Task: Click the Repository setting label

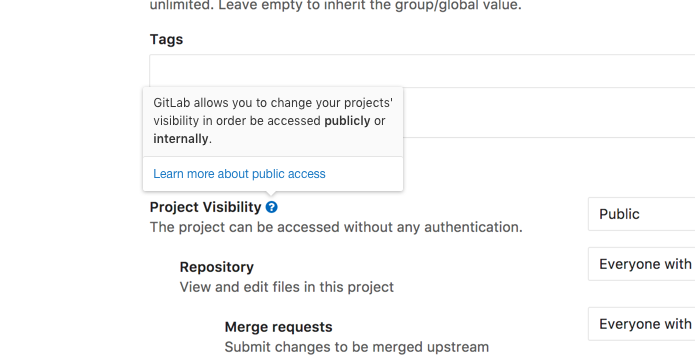Action: (217, 267)
